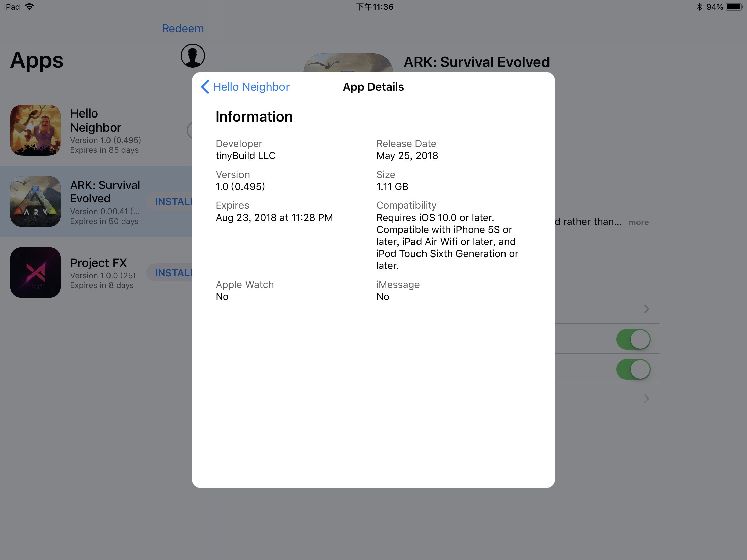Tap the Information heading

click(x=254, y=116)
